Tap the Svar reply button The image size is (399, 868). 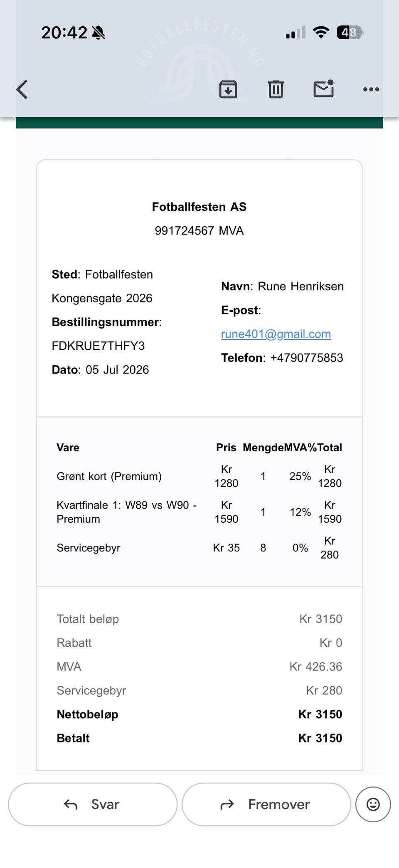93,804
